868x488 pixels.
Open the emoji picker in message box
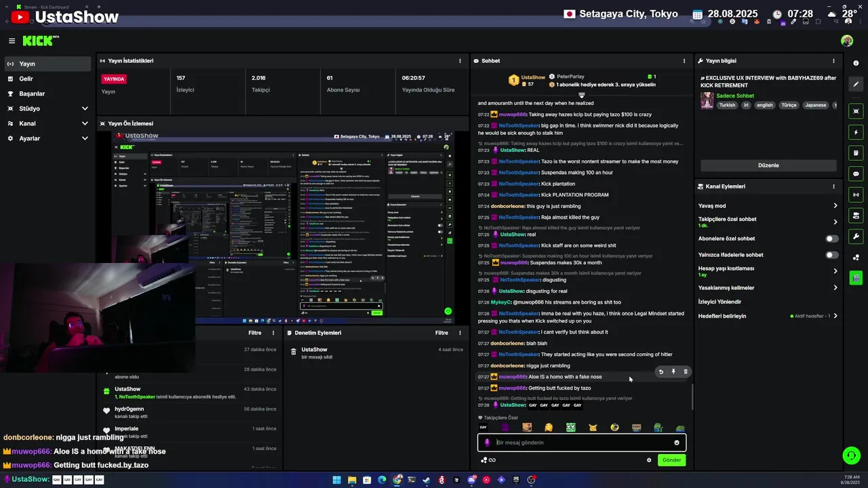676,443
